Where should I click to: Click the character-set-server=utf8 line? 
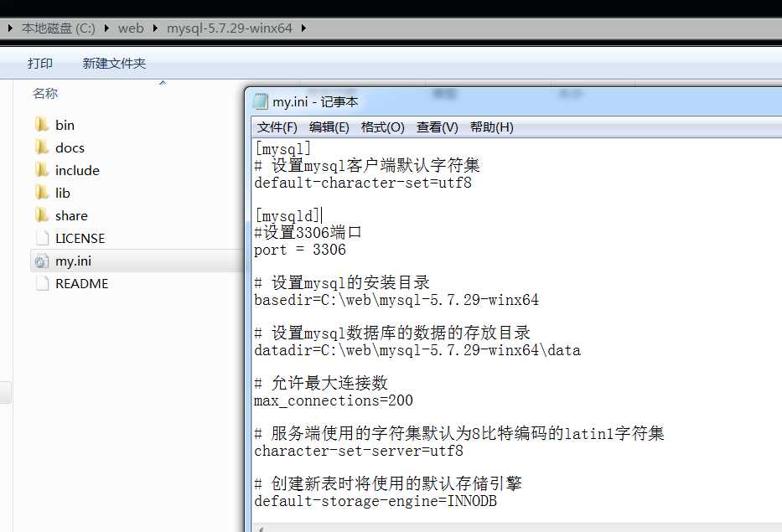click(359, 451)
